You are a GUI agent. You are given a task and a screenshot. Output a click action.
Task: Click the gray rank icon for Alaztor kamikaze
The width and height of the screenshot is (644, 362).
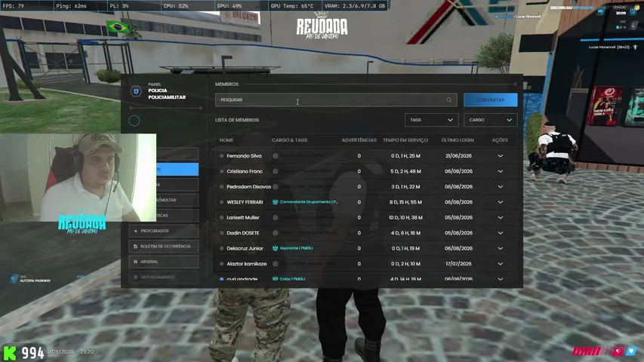click(x=275, y=264)
